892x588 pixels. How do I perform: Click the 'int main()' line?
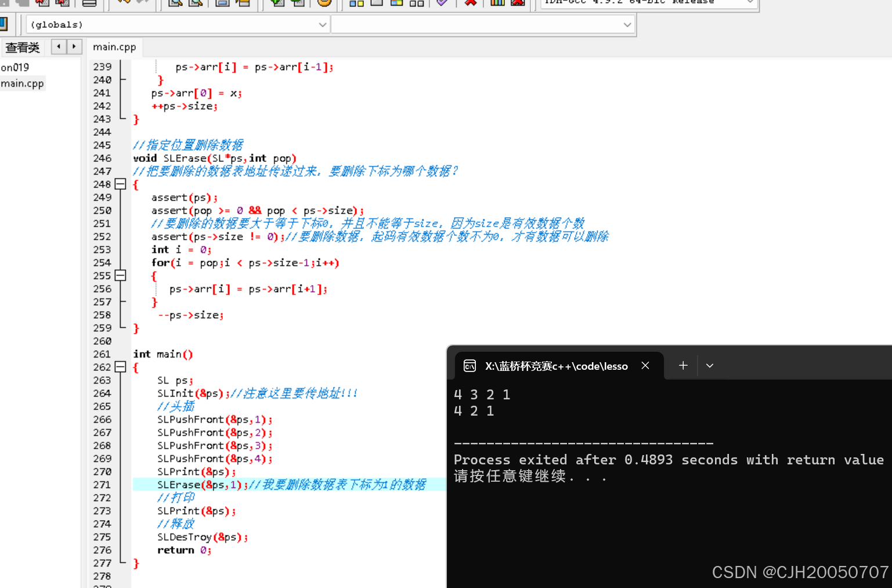[x=163, y=354]
